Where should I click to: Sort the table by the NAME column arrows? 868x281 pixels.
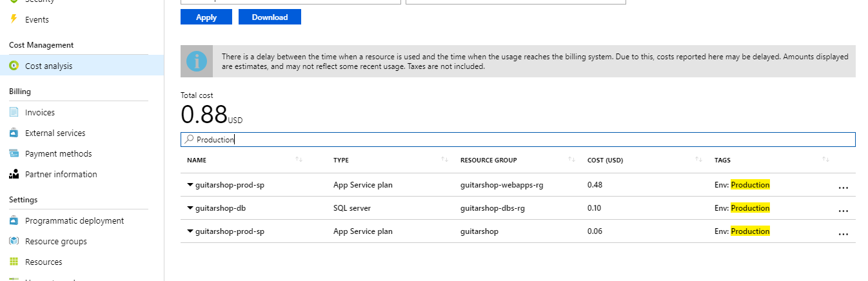point(299,160)
